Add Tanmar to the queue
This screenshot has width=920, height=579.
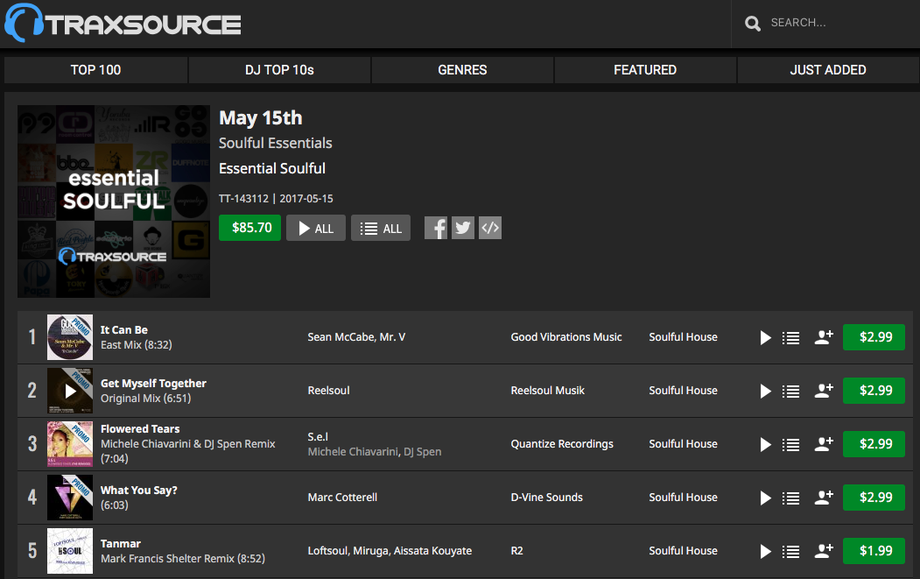click(790, 551)
